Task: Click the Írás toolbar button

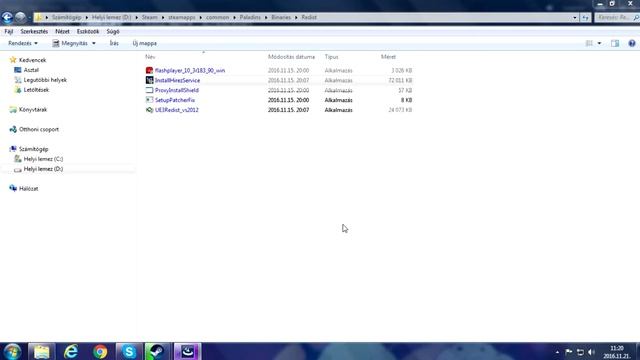Action: (114, 43)
